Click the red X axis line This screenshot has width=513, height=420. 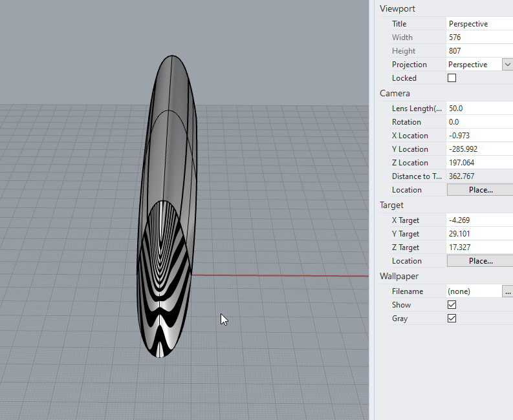(280, 275)
